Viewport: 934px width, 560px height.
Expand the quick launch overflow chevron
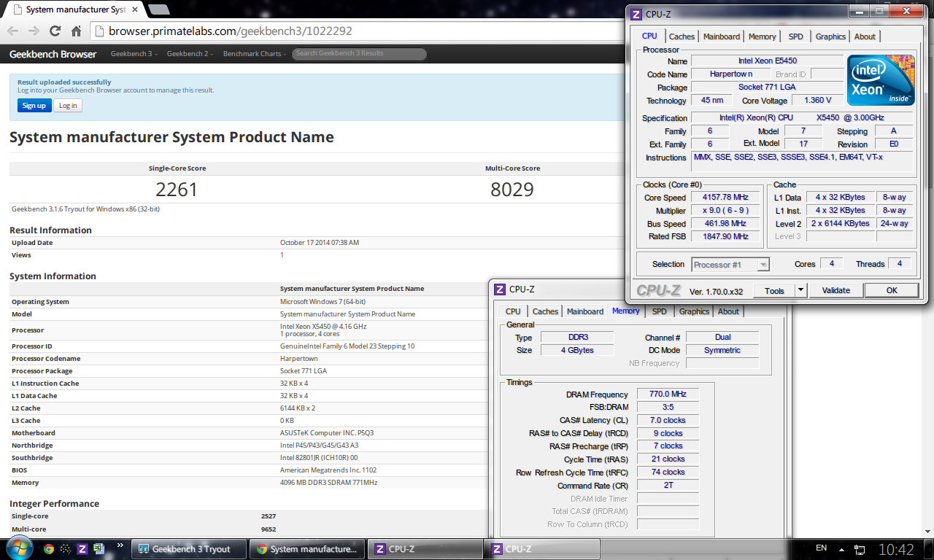point(120,545)
